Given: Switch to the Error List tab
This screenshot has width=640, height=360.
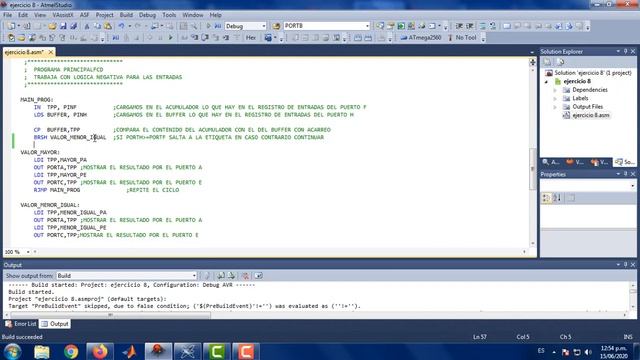Looking at the screenshot, I should 21,324.
